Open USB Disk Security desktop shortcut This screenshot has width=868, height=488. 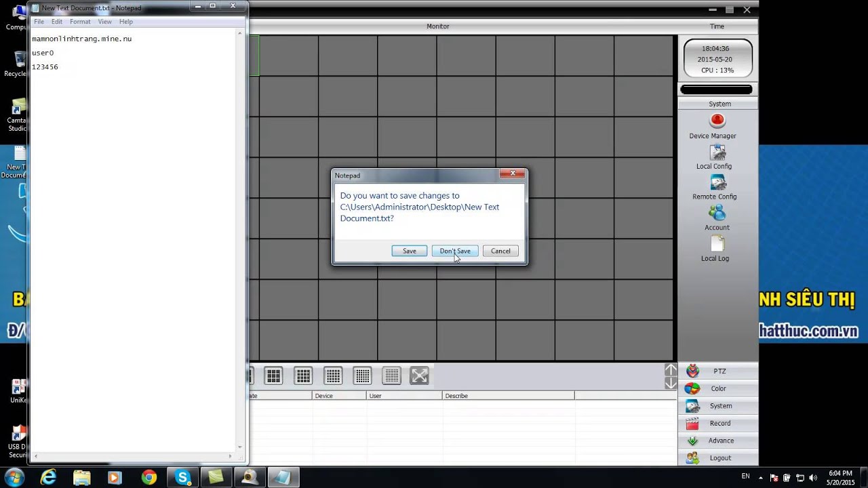[17, 441]
